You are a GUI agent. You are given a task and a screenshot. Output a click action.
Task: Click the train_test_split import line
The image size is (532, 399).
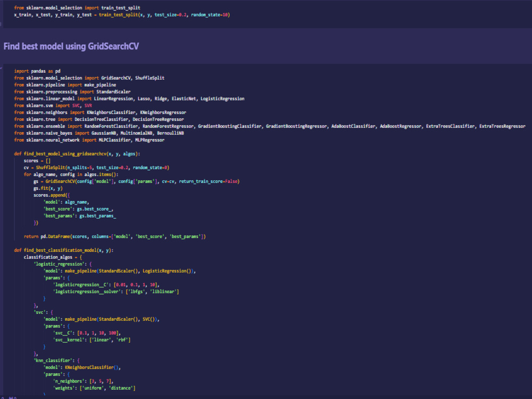[77, 8]
